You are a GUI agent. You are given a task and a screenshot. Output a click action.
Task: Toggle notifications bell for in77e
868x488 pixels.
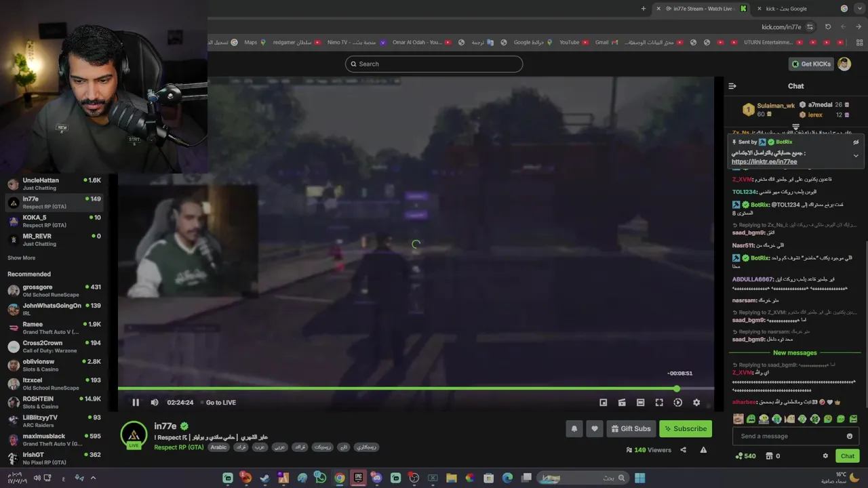574,428
